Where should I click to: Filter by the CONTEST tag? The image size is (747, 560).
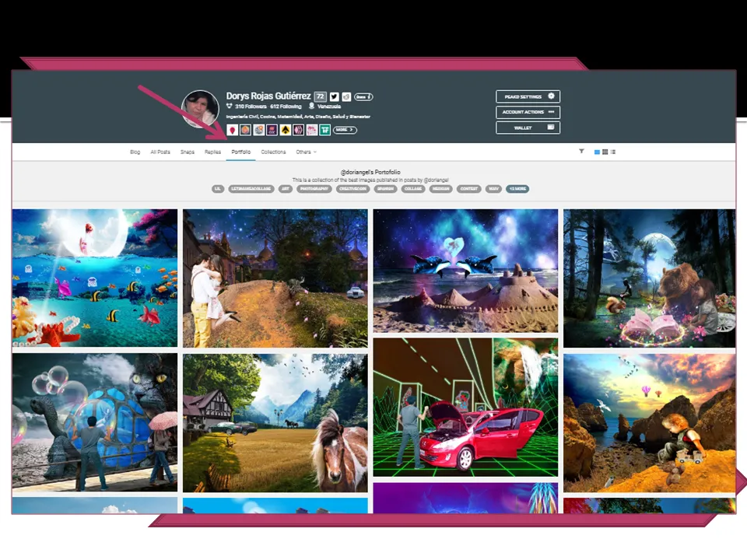coord(469,189)
